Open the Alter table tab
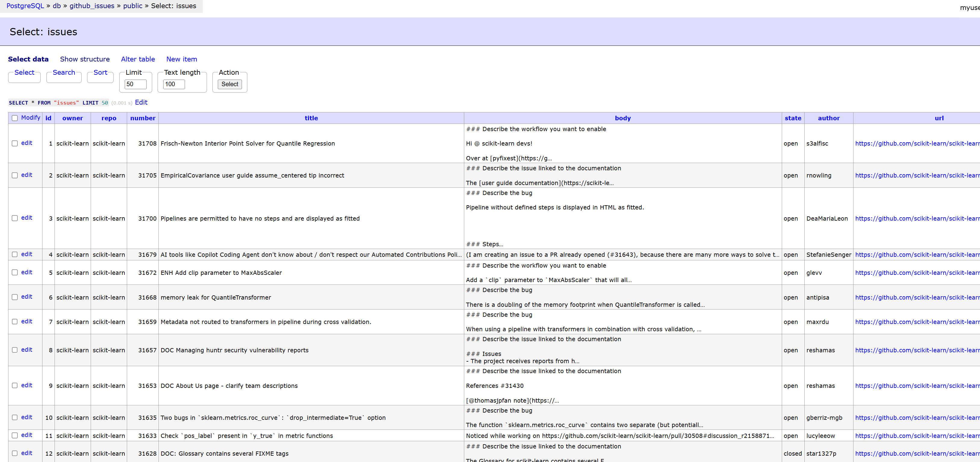Screen dimensions: 980x462 click(138, 59)
